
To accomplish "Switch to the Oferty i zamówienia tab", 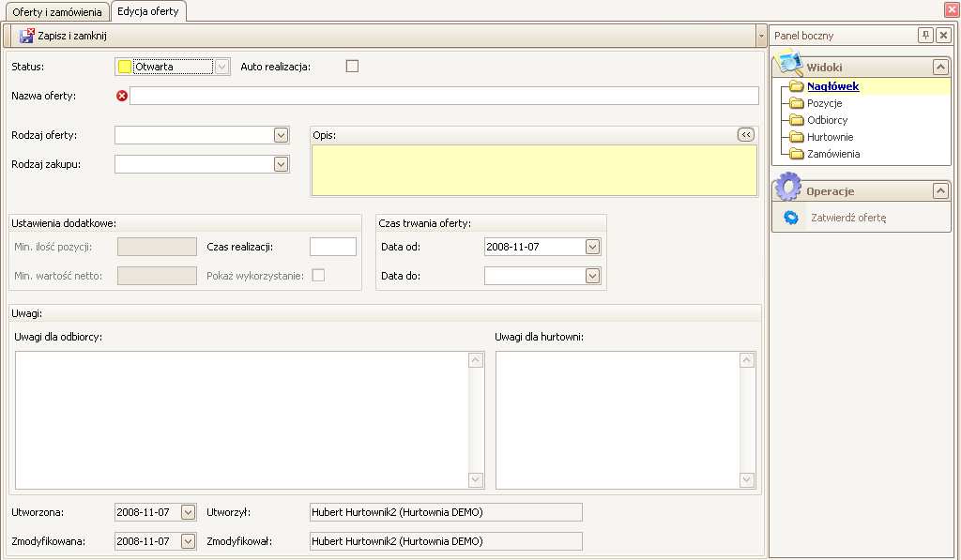I will point(57,11).
